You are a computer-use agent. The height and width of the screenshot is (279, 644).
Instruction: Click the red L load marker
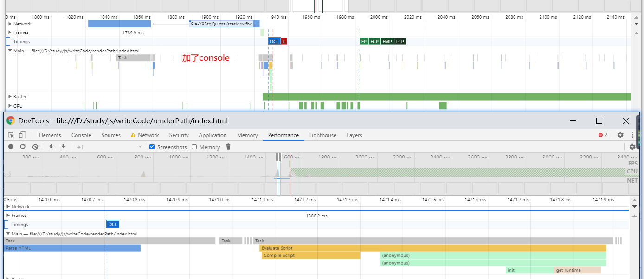284,41
